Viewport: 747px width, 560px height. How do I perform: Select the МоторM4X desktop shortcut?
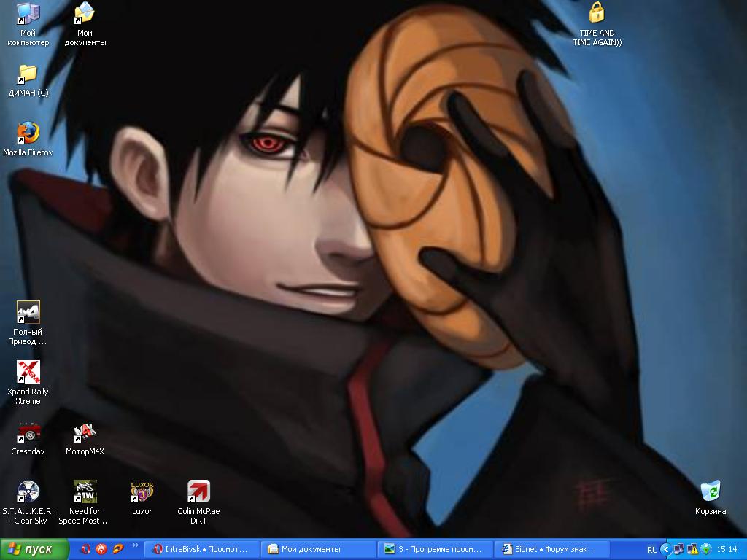pyautogui.click(x=85, y=432)
